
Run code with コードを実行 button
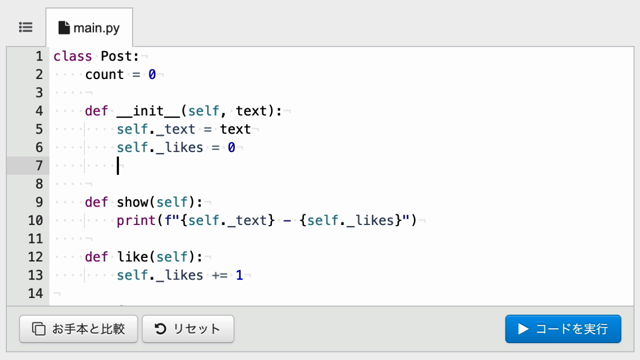[x=563, y=329]
